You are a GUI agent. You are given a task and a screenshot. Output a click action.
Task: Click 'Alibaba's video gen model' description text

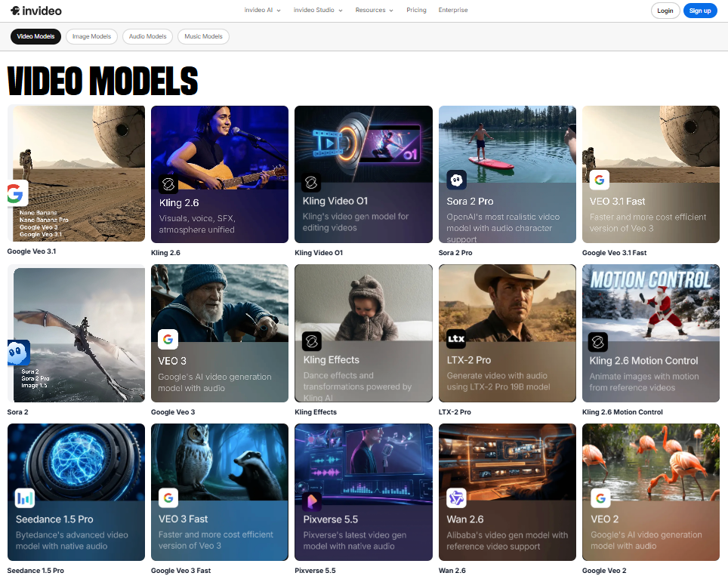pos(507,541)
